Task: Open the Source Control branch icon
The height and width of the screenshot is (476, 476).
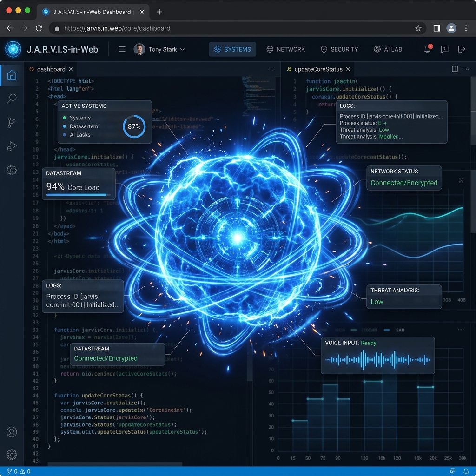Action: point(12,123)
